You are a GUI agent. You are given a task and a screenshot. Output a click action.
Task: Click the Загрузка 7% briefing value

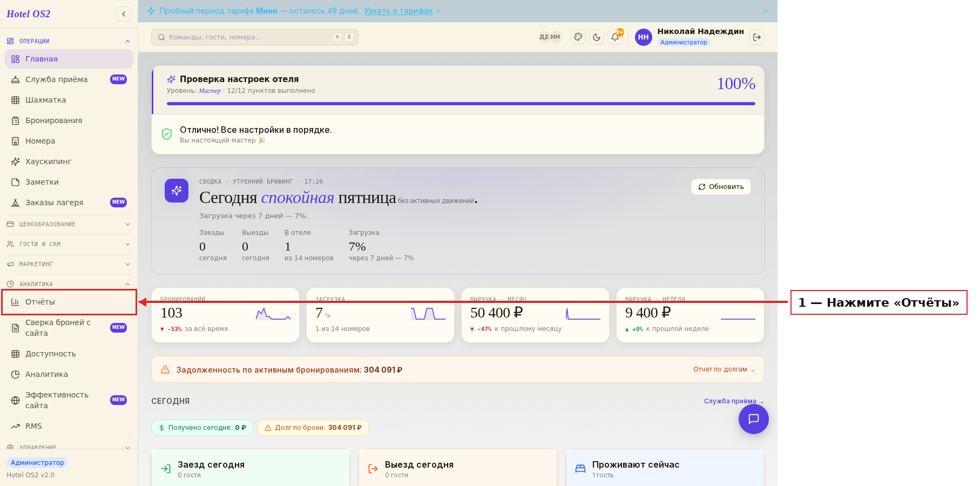357,247
